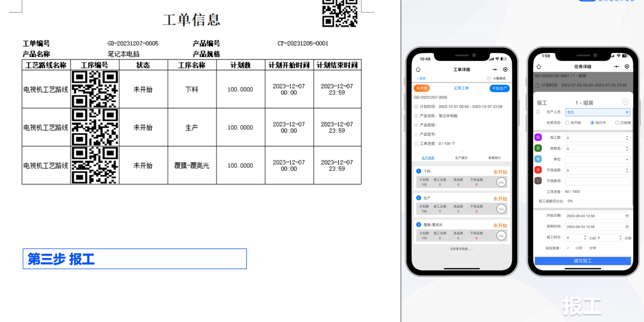644x322 pixels.
Task: Adjust 报工时长 minutes stepper
Action: click(x=621, y=237)
